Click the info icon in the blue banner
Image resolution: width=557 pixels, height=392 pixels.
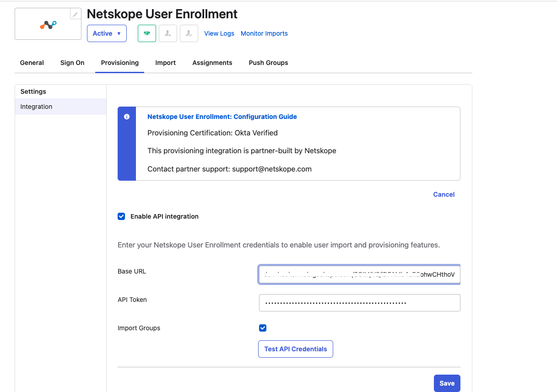click(x=127, y=117)
